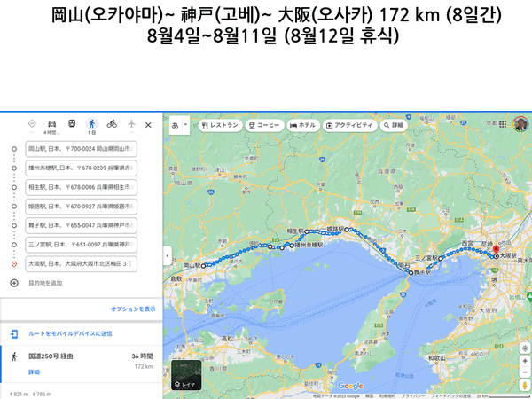This screenshot has width=532, height=399.
Task: Select the walking travel mode icon
Action: [91, 124]
